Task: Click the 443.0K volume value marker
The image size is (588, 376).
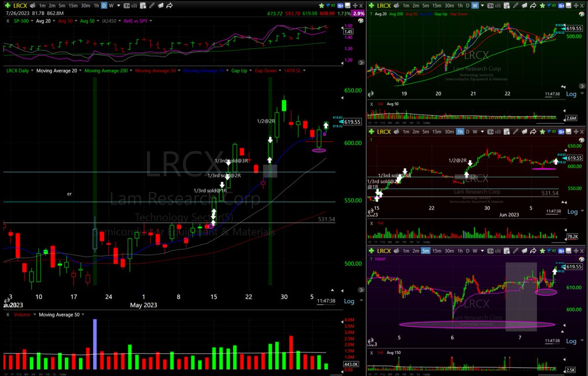Action: tap(351, 365)
